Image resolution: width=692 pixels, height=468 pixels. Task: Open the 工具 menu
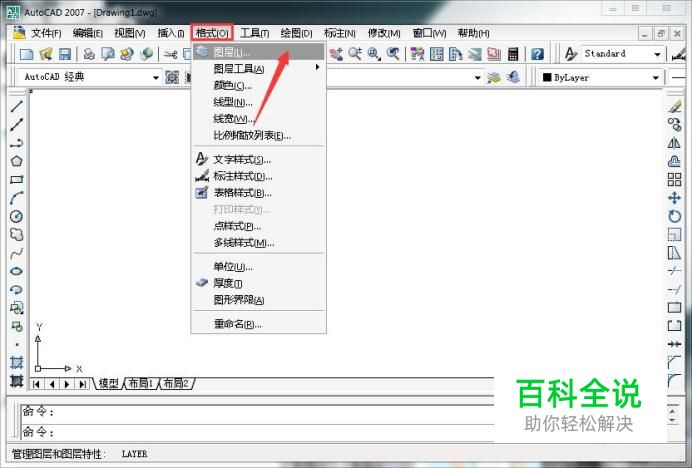255,33
